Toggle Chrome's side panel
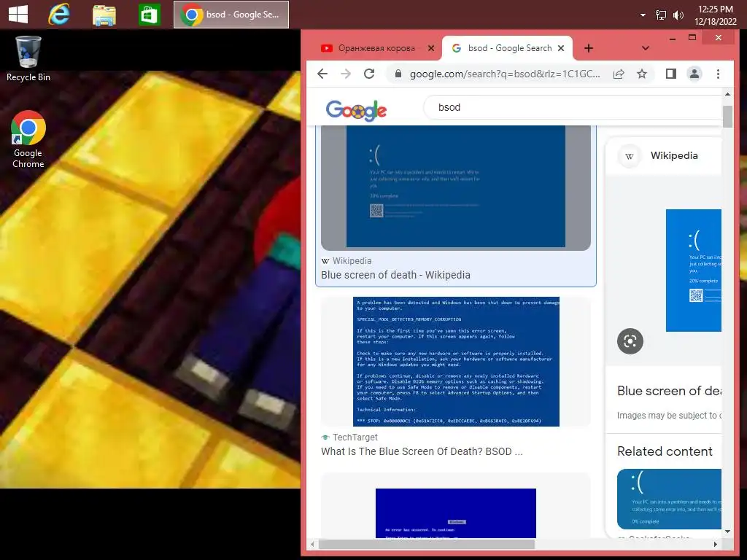 click(x=671, y=74)
